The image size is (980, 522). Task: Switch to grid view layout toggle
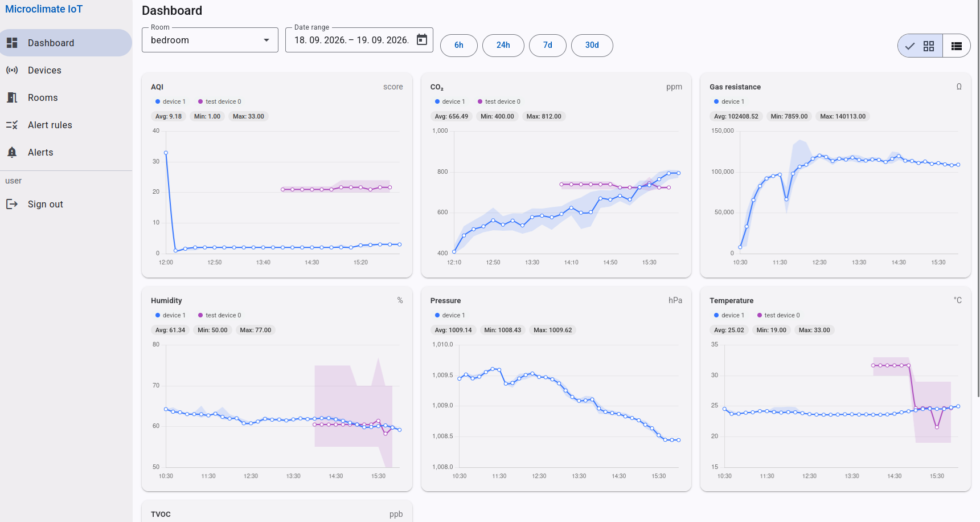(920, 46)
